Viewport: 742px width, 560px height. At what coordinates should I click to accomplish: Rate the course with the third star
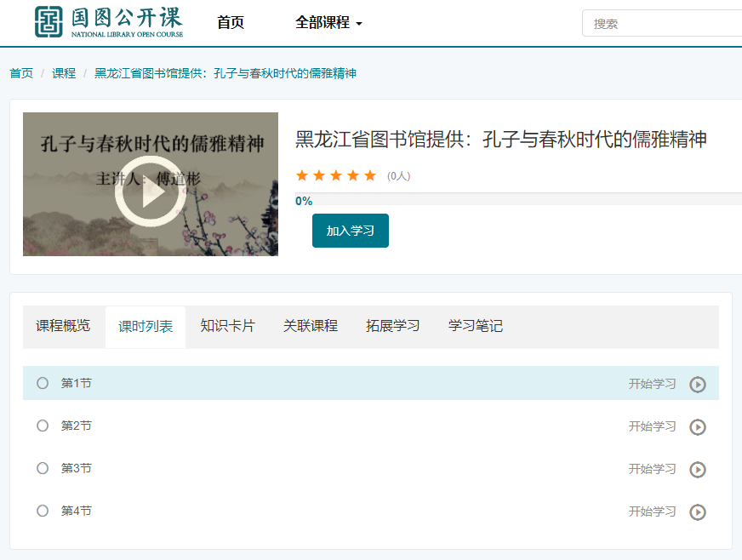pyautogui.click(x=336, y=175)
